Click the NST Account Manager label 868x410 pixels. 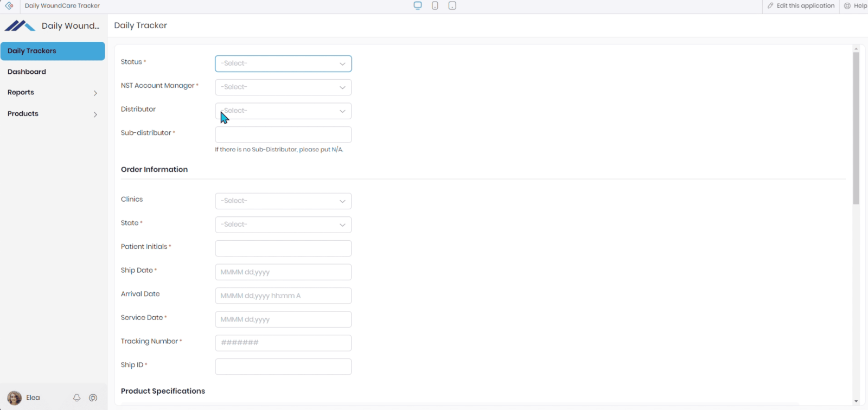click(158, 86)
